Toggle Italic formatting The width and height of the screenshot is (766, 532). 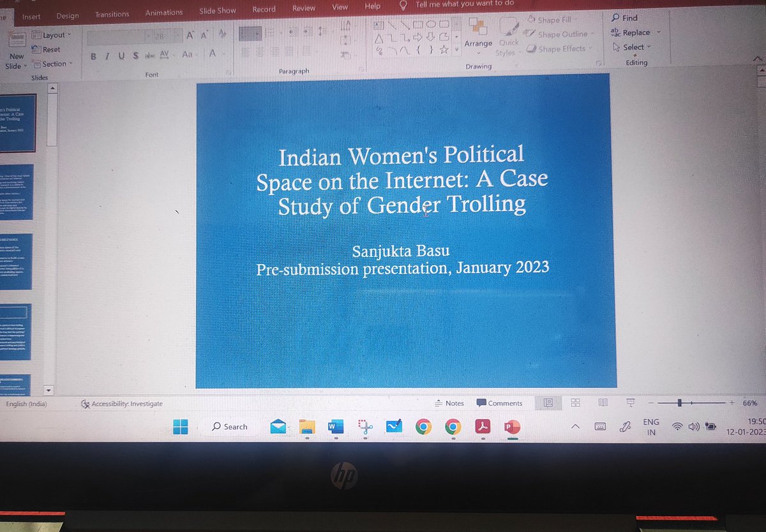pos(107,56)
